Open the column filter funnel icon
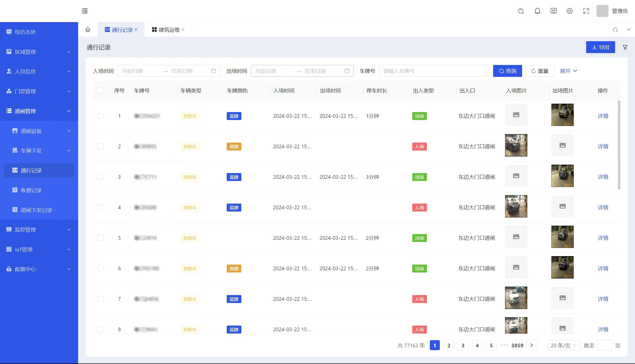The width and height of the screenshot is (635, 364). click(625, 47)
